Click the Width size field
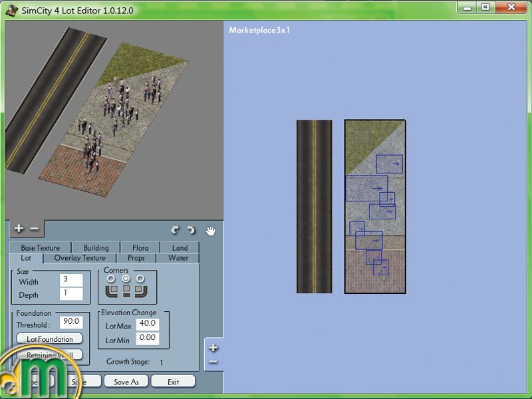The height and width of the screenshot is (399, 532). 71,280
